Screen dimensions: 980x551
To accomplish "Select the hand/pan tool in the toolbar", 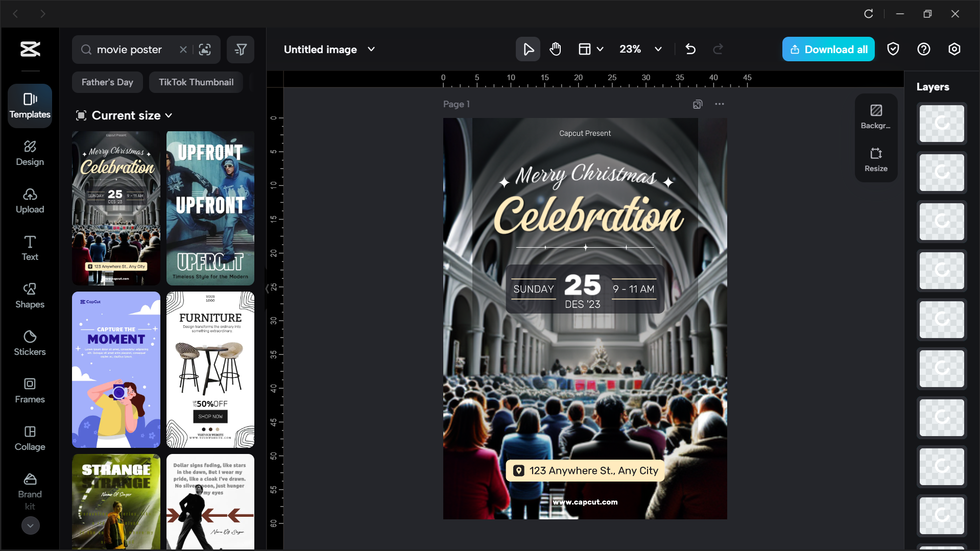I will coord(555,49).
